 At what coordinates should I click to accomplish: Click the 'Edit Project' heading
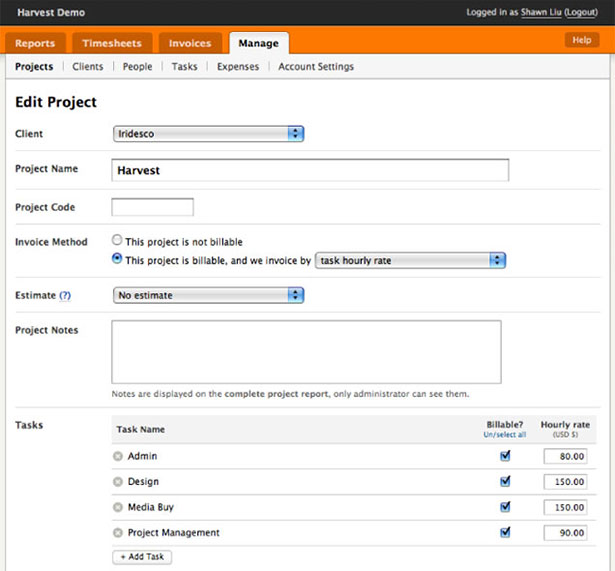pyautogui.click(x=56, y=102)
